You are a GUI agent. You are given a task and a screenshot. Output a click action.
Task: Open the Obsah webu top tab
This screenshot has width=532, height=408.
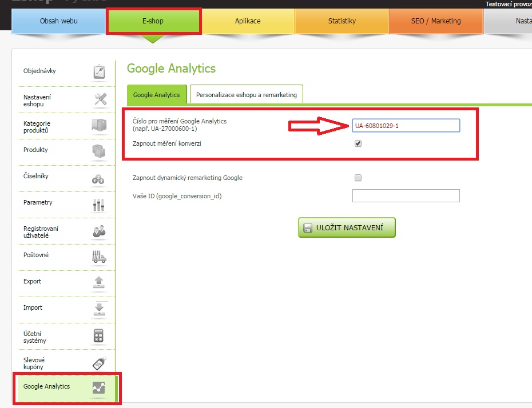(x=59, y=21)
